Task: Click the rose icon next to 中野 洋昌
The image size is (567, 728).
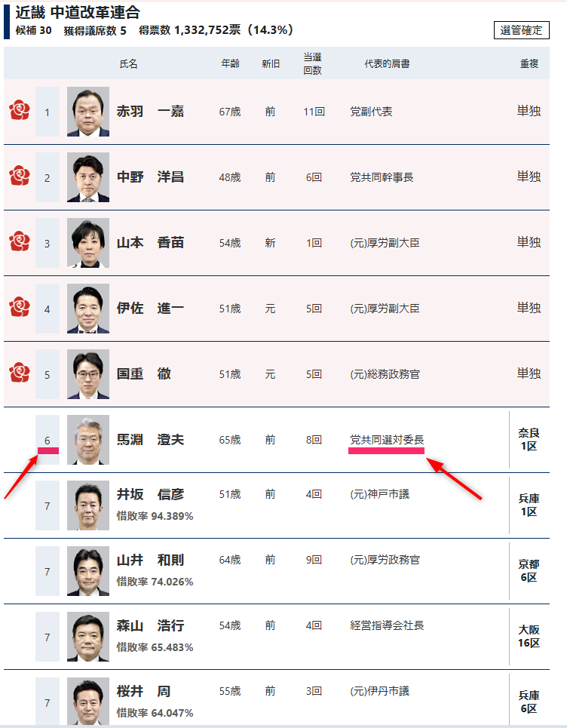Action: click(x=19, y=177)
